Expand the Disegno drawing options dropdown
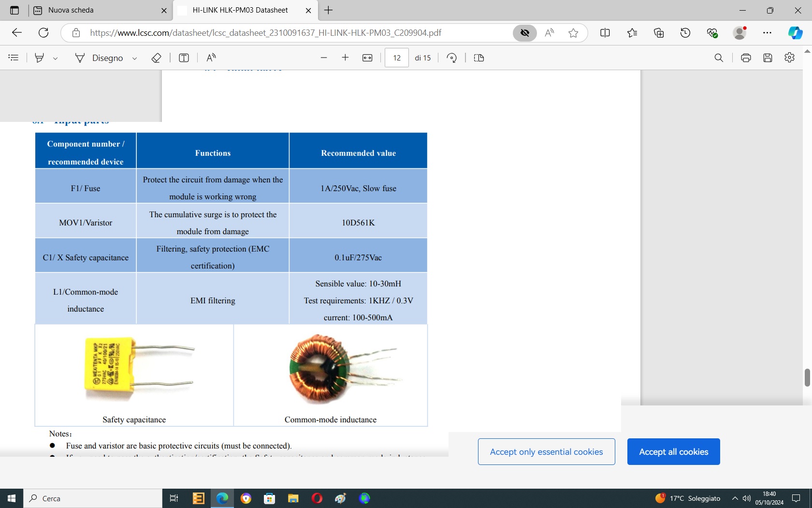Viewport: 812px width, 508px height. click(135, 59)
